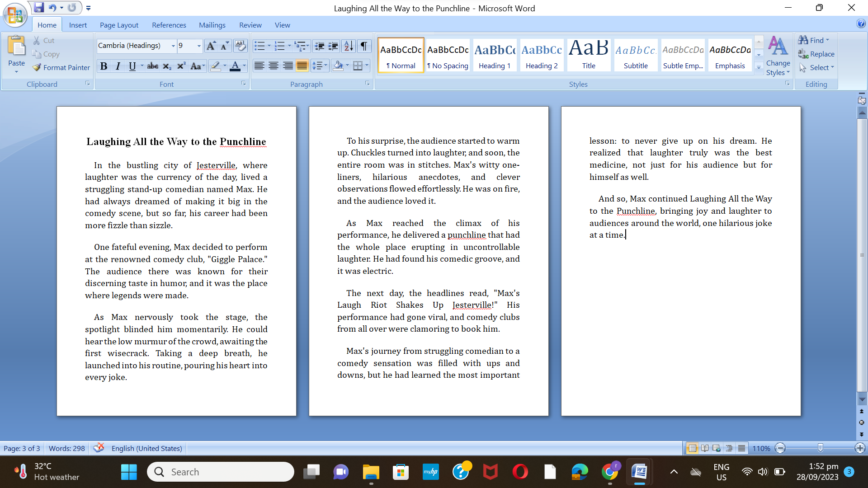
Task: Open the Cambria font name dropdown
Action: click(x=173, y=46)
